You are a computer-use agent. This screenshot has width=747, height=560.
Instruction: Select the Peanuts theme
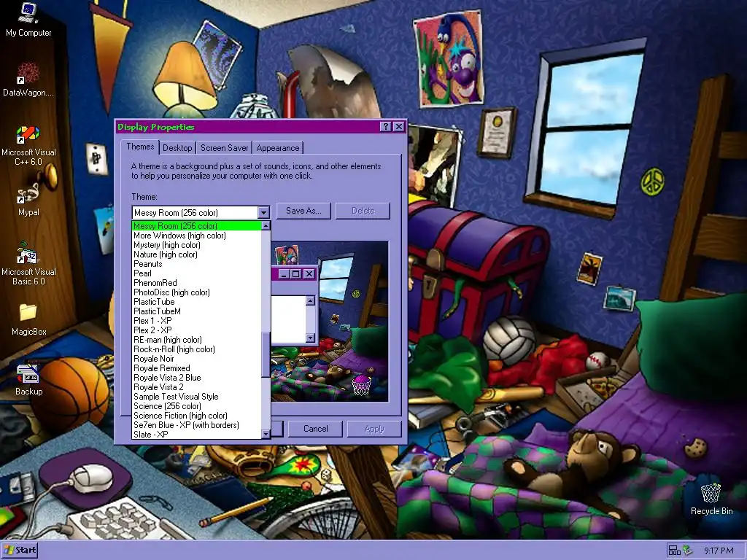(197, 264)
